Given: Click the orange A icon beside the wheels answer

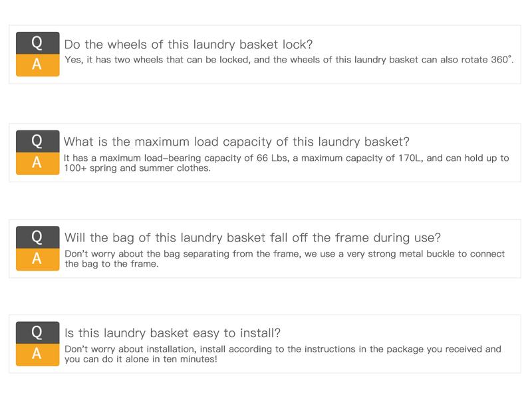Looking at the screenshot, I should pos(37,65).
